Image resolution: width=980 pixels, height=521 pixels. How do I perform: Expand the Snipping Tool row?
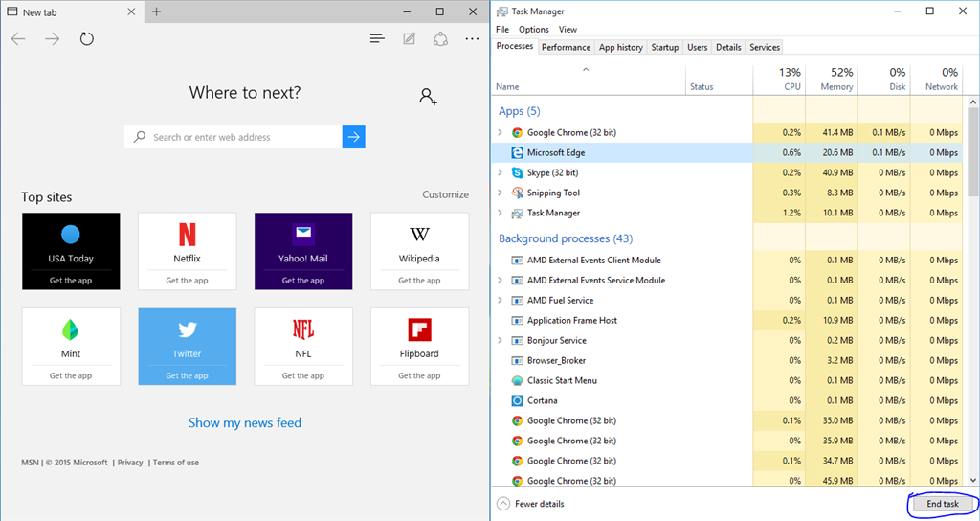500,193
